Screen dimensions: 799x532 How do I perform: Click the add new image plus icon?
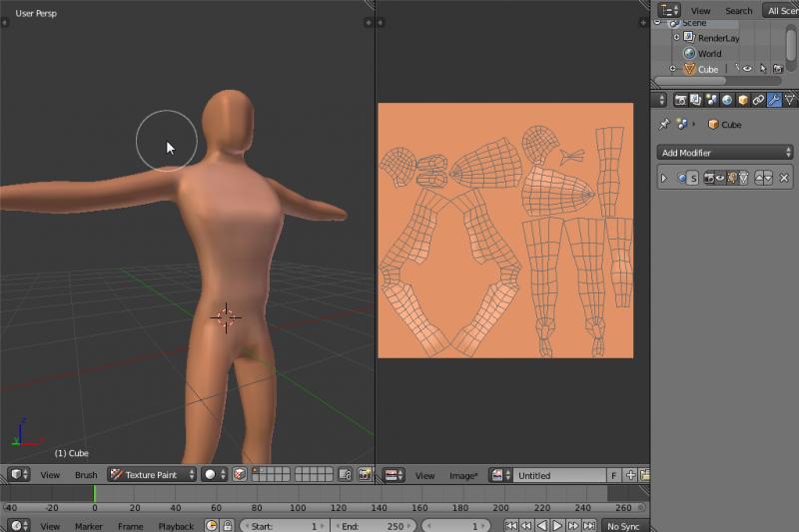(630, 476)
